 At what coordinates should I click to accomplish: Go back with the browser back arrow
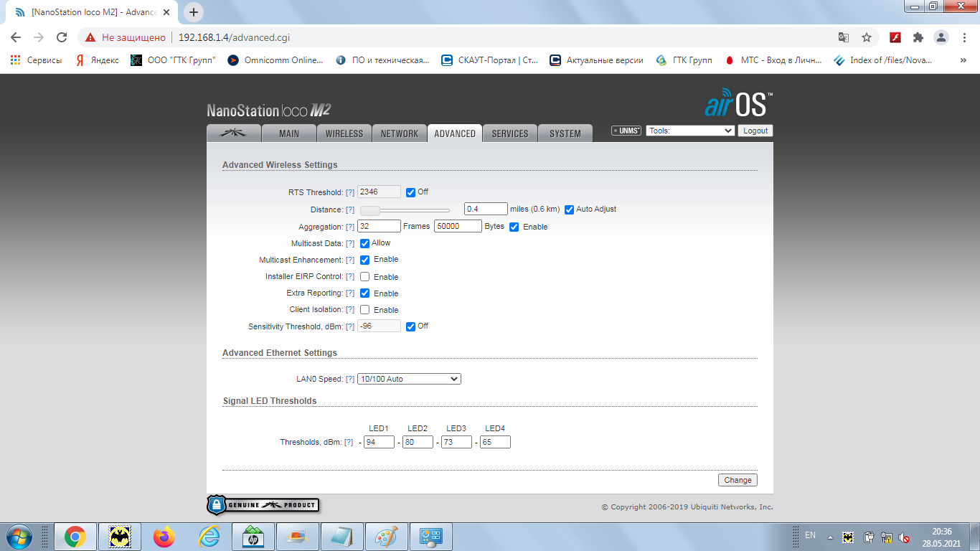(x=16, y=37)
